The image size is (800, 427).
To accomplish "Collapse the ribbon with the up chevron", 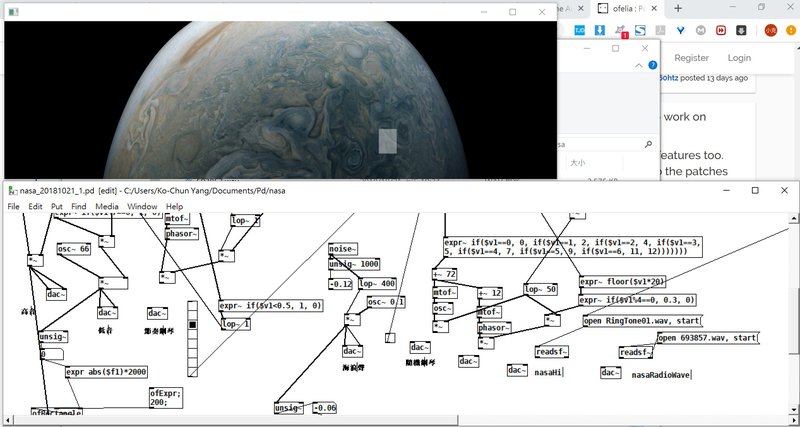I will (x=639, y=65).
